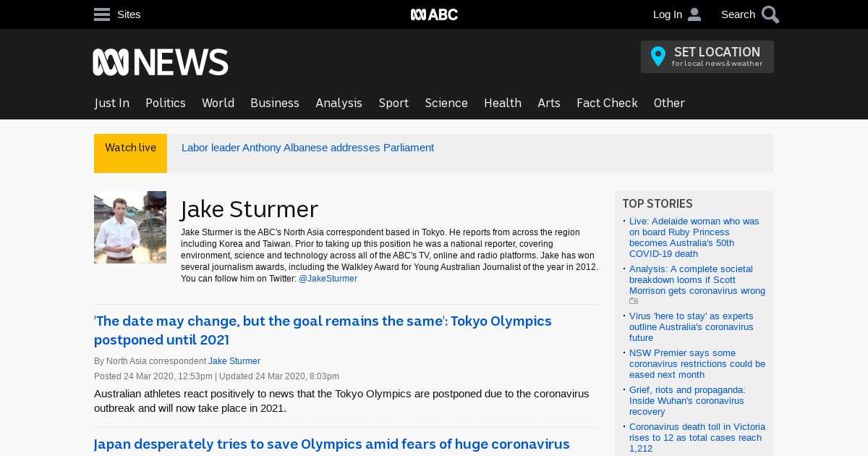Click the Top Stories heading

coord(658,204)
